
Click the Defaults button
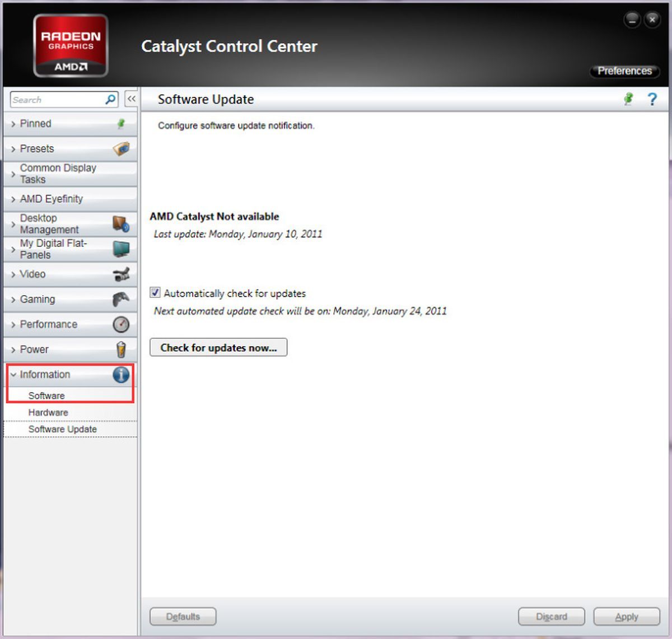point(183,617)
